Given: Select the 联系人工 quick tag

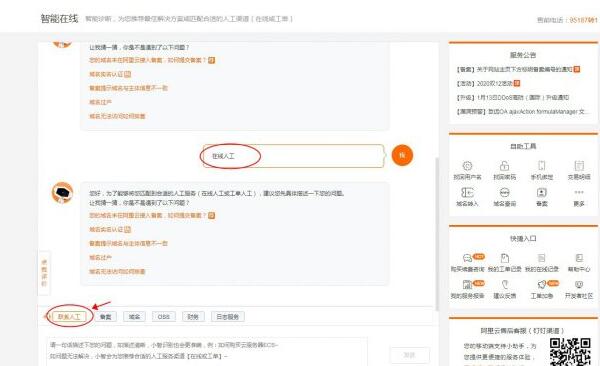Looking at the screenshot, I should click(69, 317).
